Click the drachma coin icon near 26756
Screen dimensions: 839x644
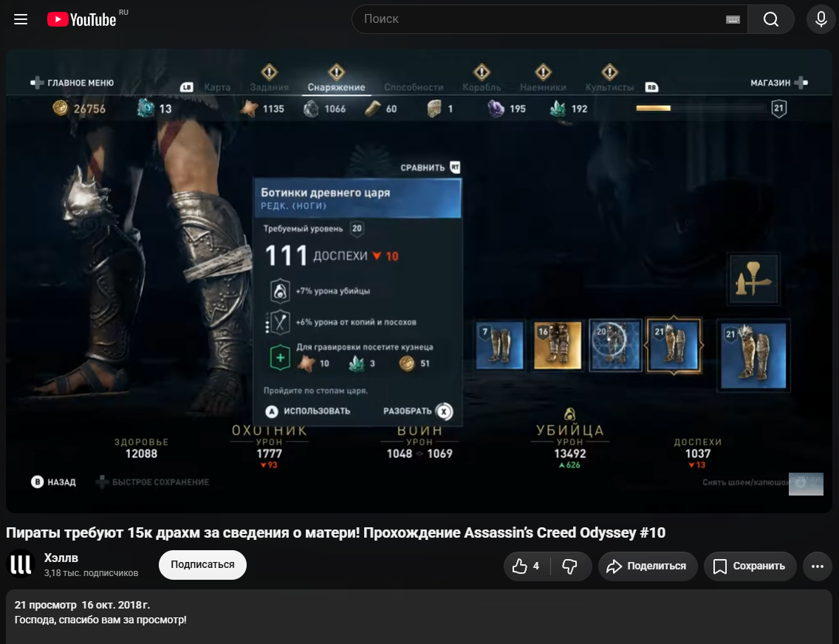[61, 109]
